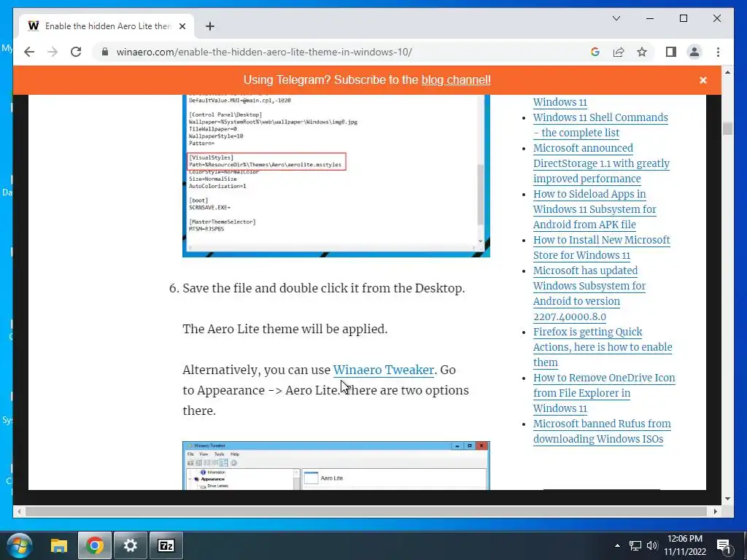The height and width of the screenshot is (560, 747).
Task: Click scroll up arrow of page
Action: click(727, 72)
